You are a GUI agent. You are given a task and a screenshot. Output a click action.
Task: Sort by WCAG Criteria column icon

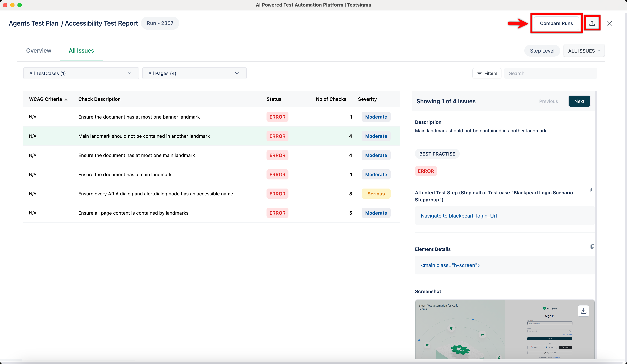click(x=66, y=99)
